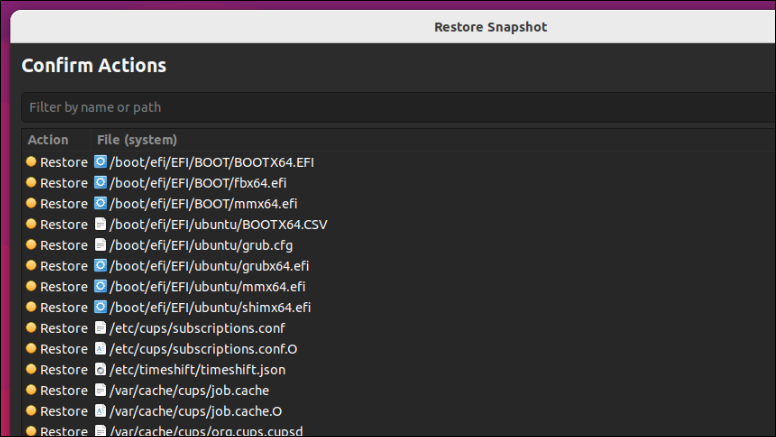
Task: Click the text file icon for job.cache.O
Action: 100,411
